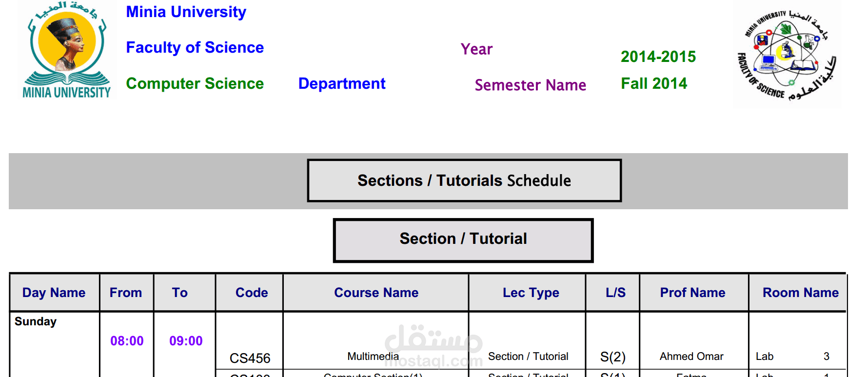Screen dimensions: 868x377
Task: Select the Code column header
Action: tap(252, 293)
